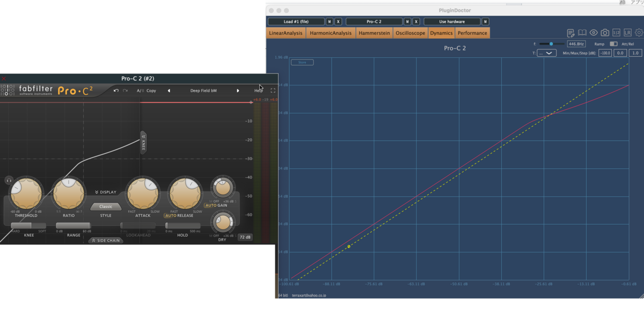Open the PluginDoctor notes edit icon
644x313 pixels.
(x=571, y=33)
